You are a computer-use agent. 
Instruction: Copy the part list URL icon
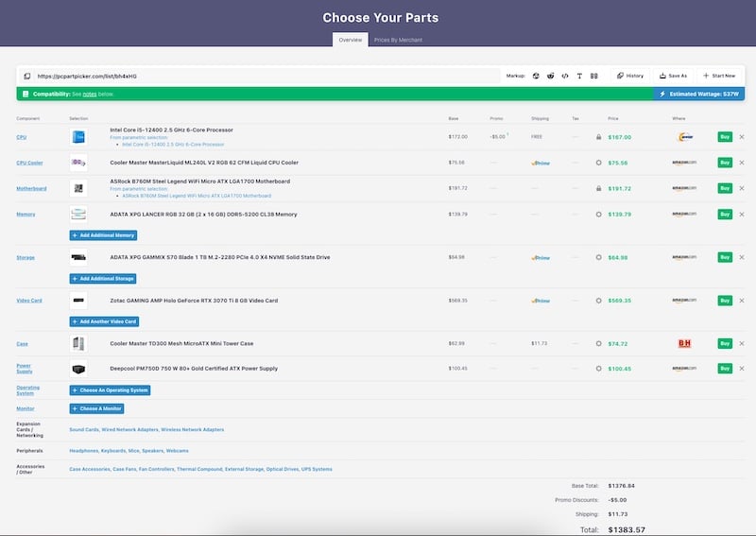[x=27, y=76]
